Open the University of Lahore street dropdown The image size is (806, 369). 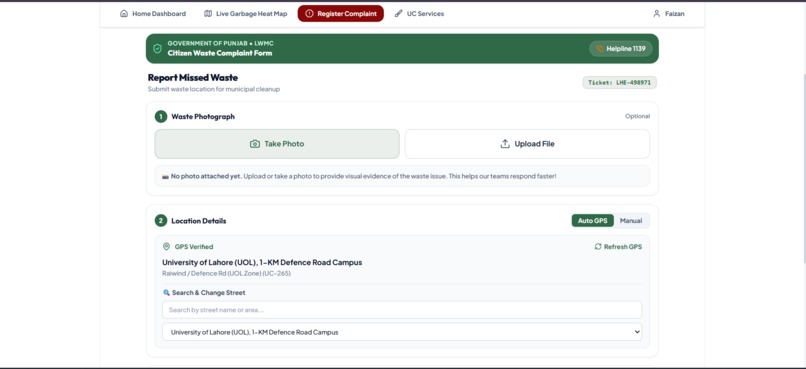402,332
